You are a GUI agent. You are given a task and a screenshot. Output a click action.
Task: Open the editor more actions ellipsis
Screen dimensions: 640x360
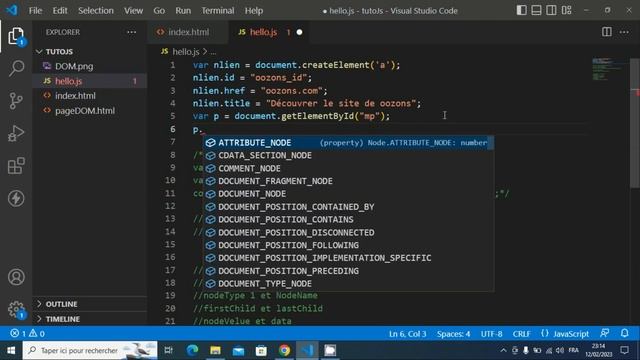(624, 32)
